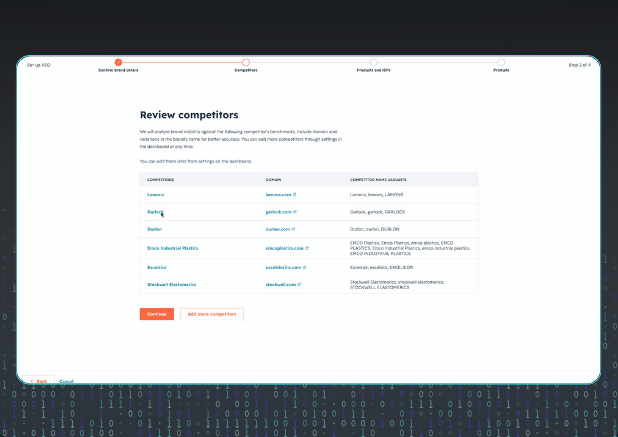Open external link icon beside lamons.com
Image resolution: width=618 pixels, height=437 pixels.
294,195
